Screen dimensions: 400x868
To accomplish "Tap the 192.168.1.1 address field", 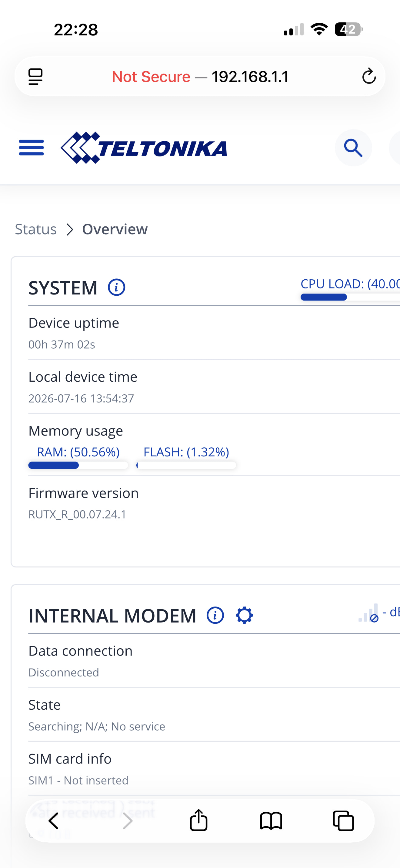I will (200, 77).
